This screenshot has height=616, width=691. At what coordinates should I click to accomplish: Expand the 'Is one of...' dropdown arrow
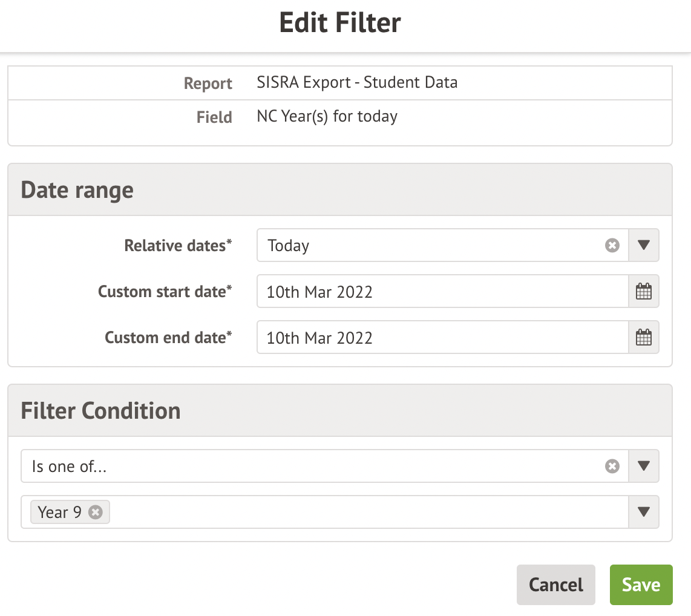click(x=644, y=466)
